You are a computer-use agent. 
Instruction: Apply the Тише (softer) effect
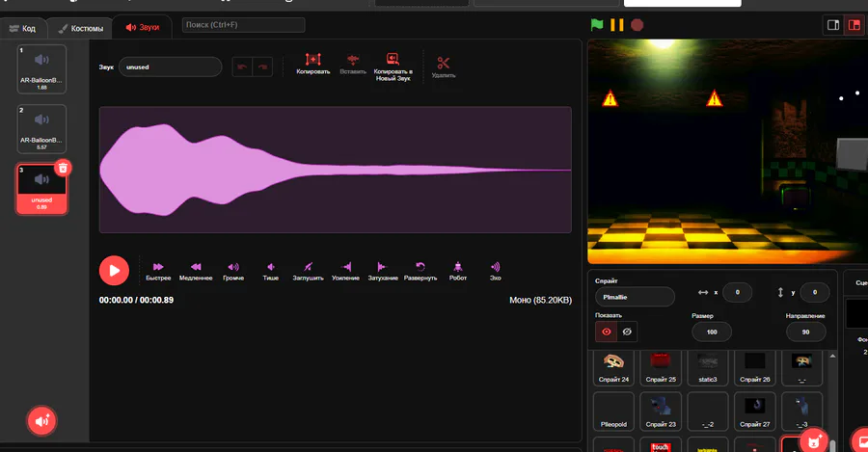tap(271, 271)
